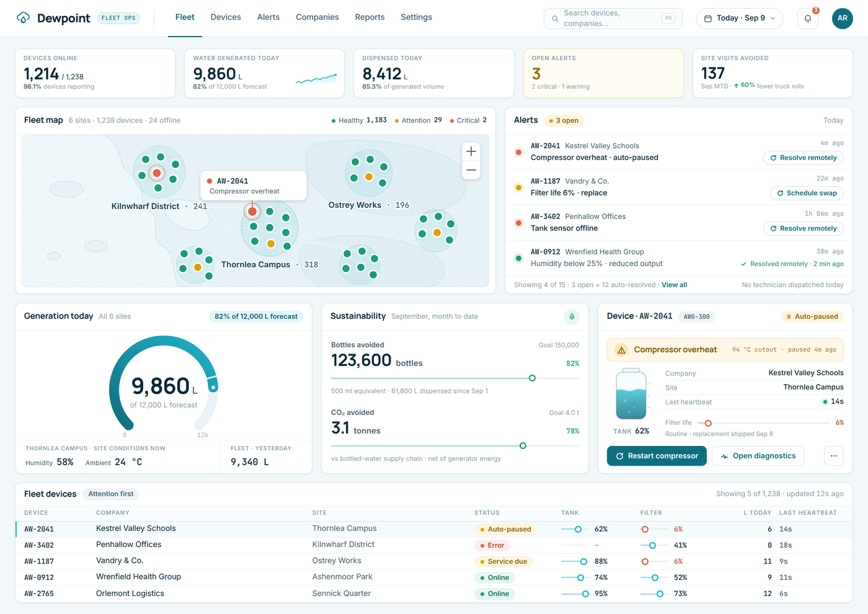
Task: Click the Sustainability droplet icon
Action: [x=572, y=316]
